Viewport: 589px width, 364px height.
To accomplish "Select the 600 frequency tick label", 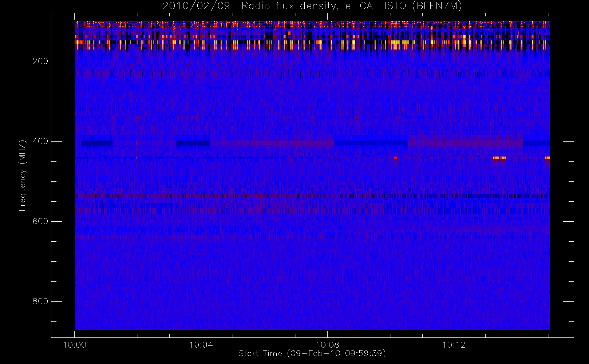I will tap(40, 221).
